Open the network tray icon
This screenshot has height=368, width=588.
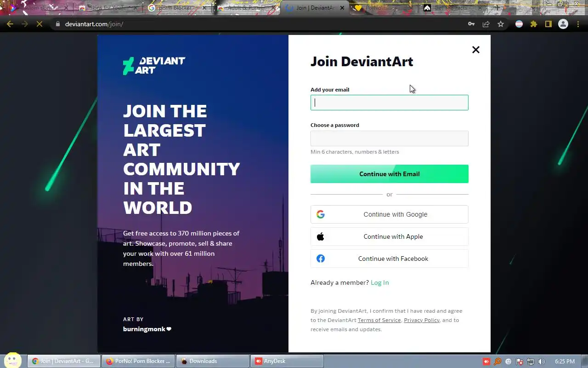[x=531, y=362]
